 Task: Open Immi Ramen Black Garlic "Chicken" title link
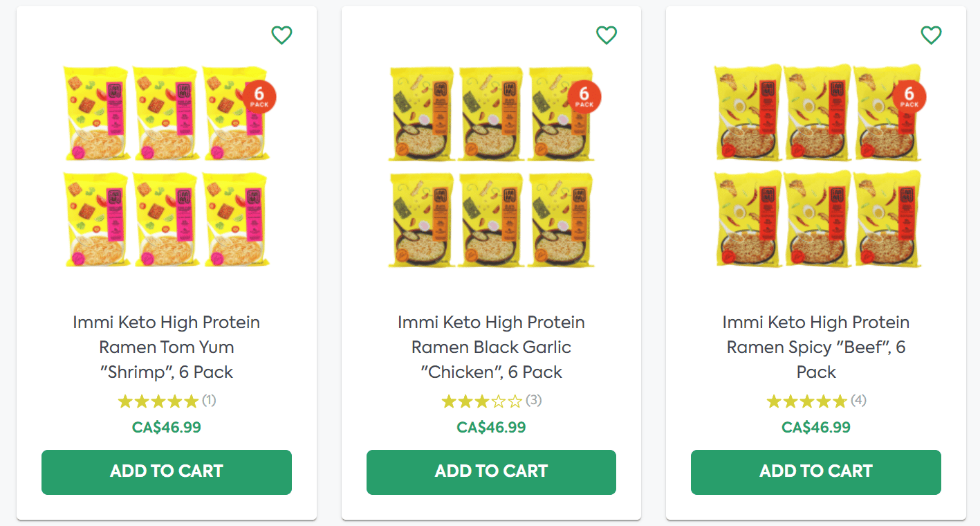[x=491, y=347]
